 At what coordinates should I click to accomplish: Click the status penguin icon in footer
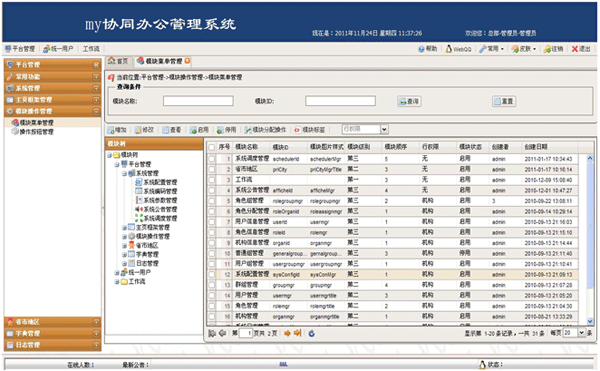(483, 364)
